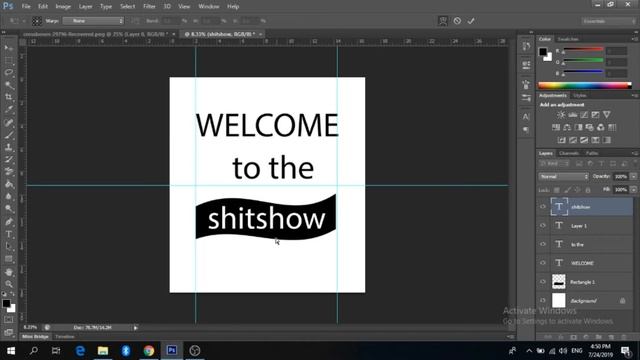
Task: Hide the WELCOME text layer
Action: point(543,263)
